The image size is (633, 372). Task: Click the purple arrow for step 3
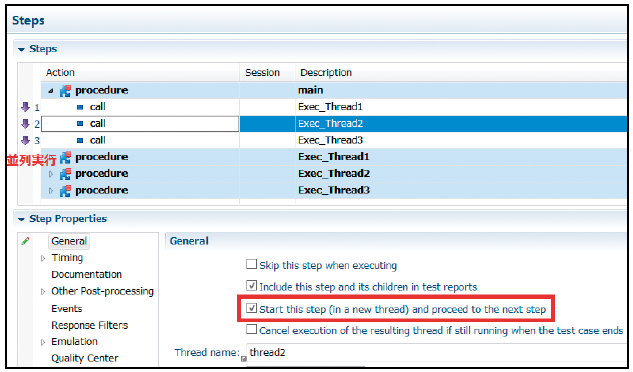[x=25, y=141]
